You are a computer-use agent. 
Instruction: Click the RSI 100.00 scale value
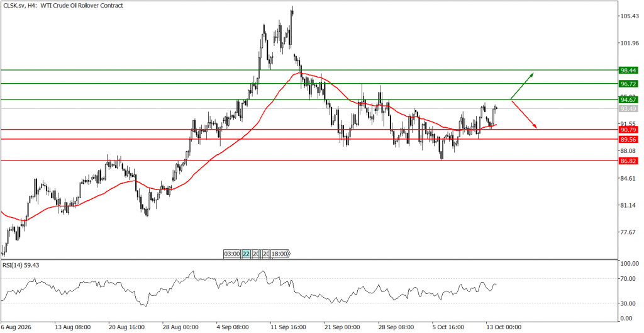[x=630, y=264]
